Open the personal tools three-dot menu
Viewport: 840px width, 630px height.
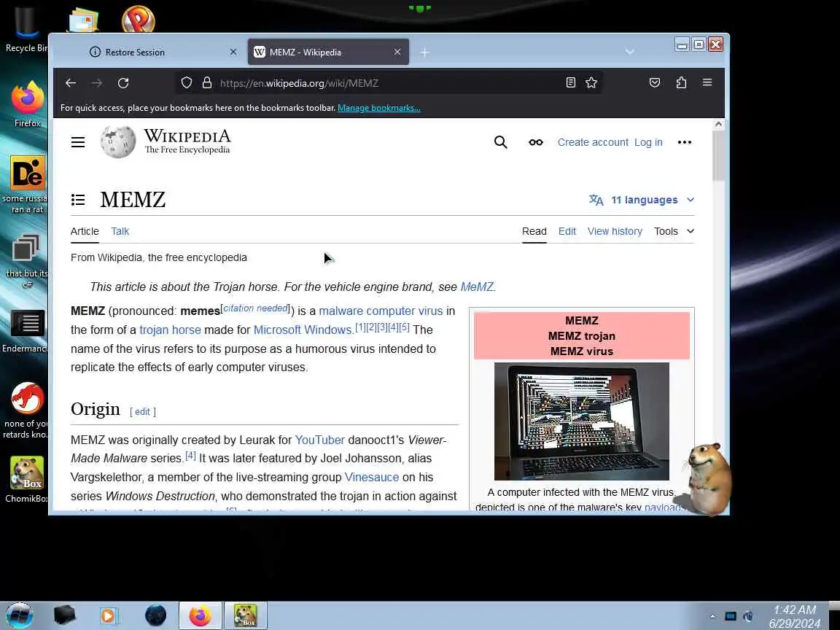(685, 142)
